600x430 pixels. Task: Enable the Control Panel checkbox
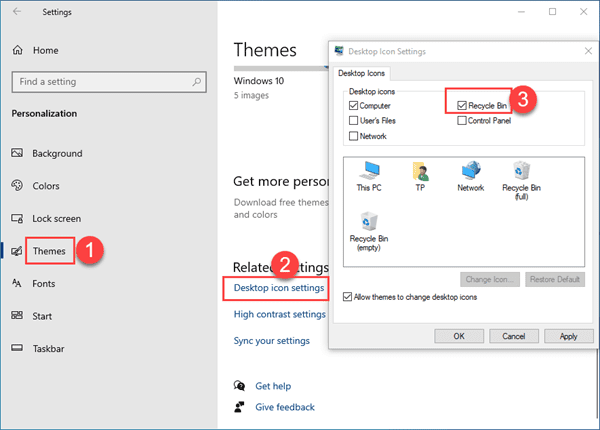pos(461,121)
